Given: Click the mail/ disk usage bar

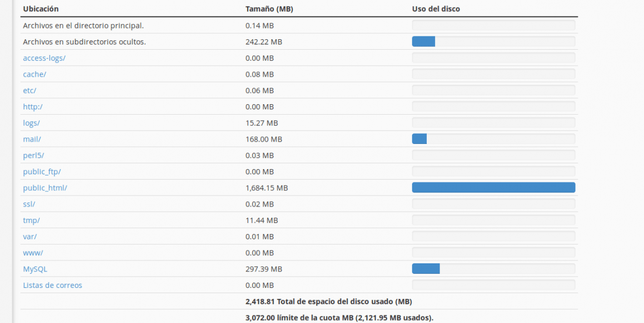Looking at the screenshot, I should [494, 139].
